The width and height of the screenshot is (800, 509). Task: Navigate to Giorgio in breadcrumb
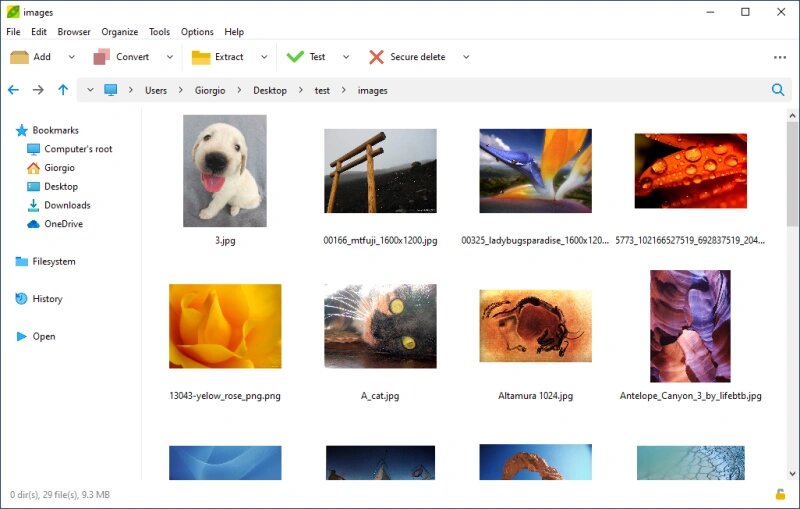(x=210, y=90)
